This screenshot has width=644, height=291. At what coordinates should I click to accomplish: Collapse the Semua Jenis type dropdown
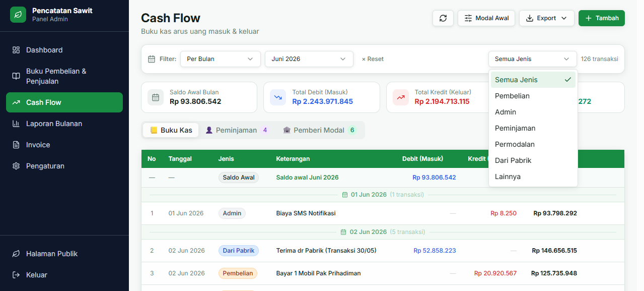(x=533, y=59)
